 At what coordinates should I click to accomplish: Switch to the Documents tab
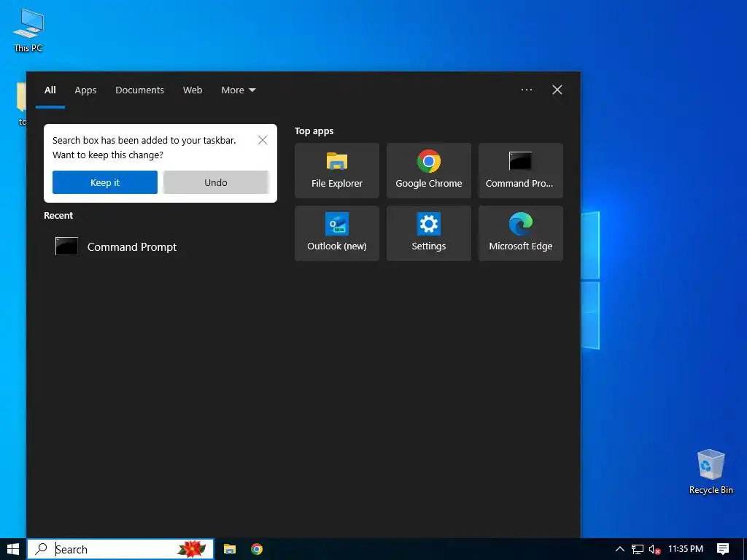[x=139, y=90]
